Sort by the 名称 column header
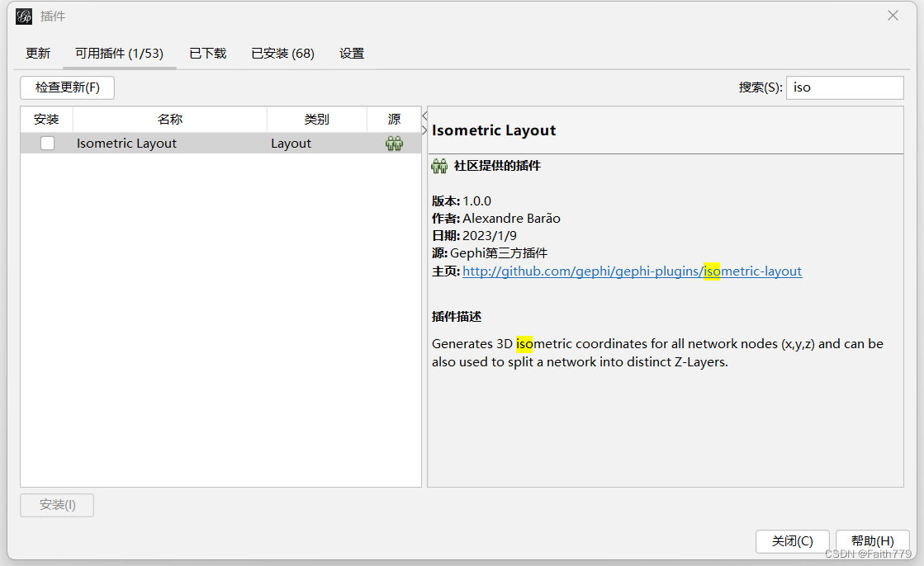924x566 pixels. pos(170,120)
